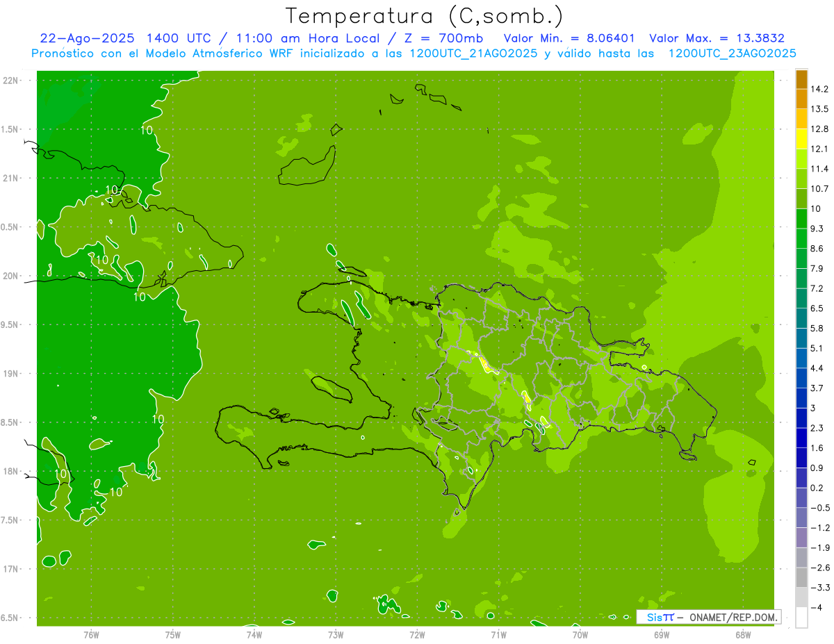
Task: Pick the golden swatch between 12.8 and 13.5
Action: [801, 119]
